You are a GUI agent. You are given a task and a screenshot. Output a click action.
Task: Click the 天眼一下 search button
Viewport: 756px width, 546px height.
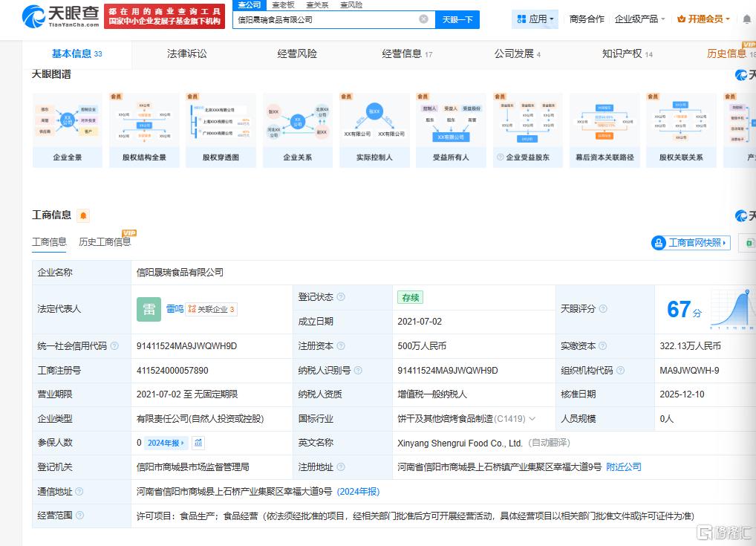[x=457, y=19]
